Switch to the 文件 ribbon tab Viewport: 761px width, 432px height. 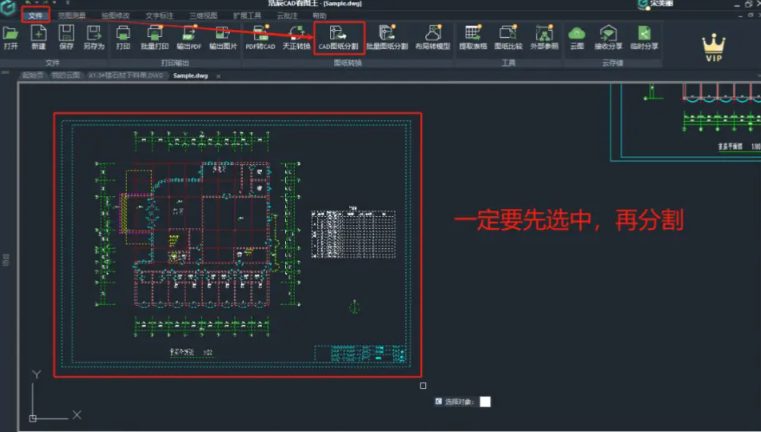tap(36, 16)
